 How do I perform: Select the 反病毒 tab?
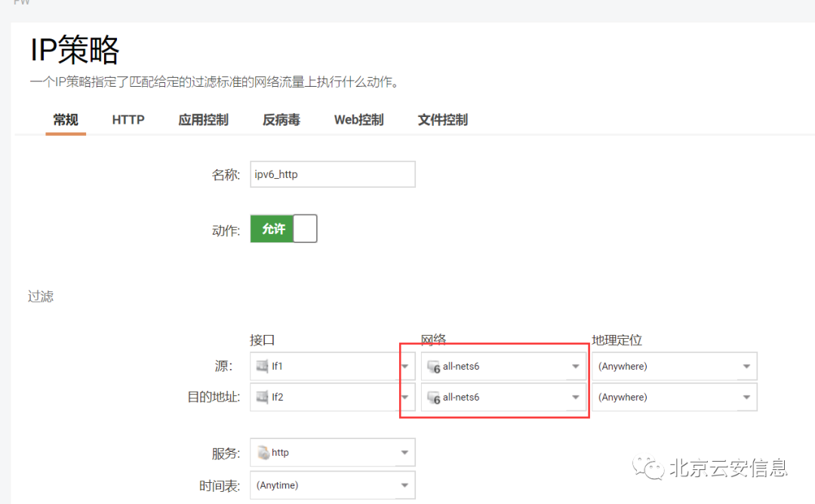(x=281, y=119)
